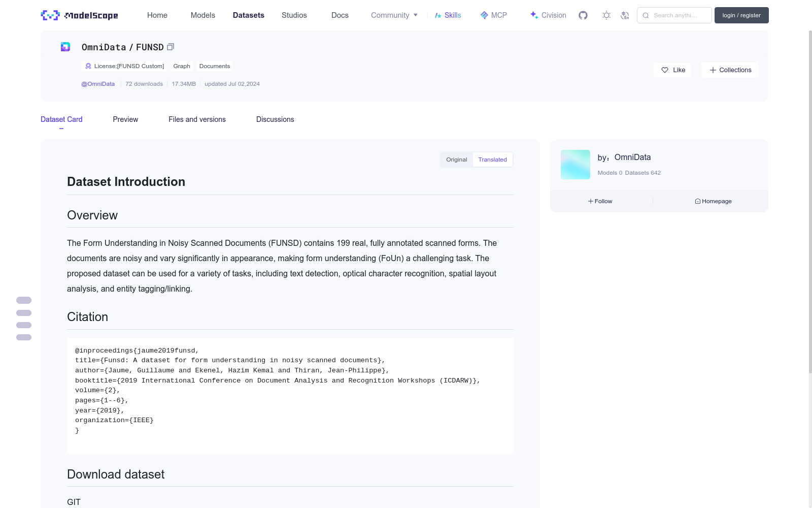Click the Citation heading
This screenshot has width=812, height=508.
87,317
